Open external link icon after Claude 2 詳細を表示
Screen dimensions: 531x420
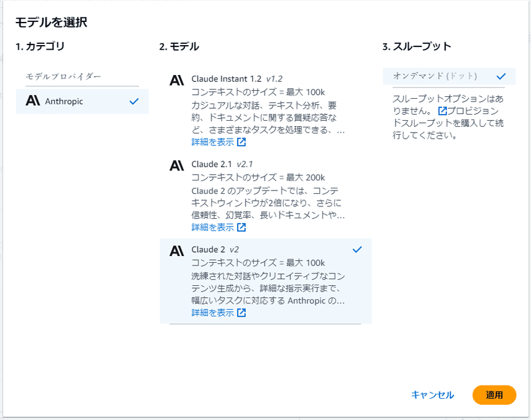(242, 314)
